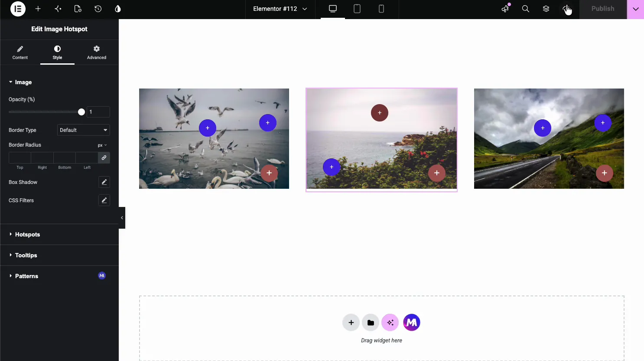Expand the Tooltips section

click(x=59, y=255)
